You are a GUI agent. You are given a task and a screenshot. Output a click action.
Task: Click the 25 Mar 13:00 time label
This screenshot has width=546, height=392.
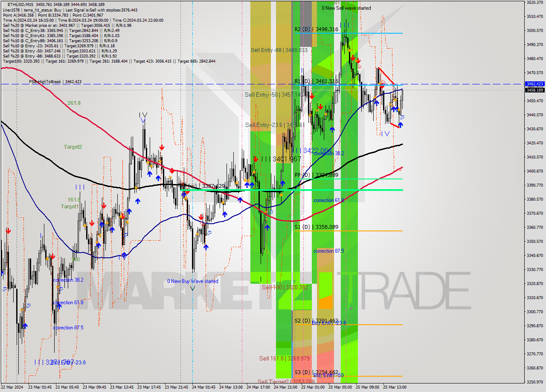click(395, 387)
